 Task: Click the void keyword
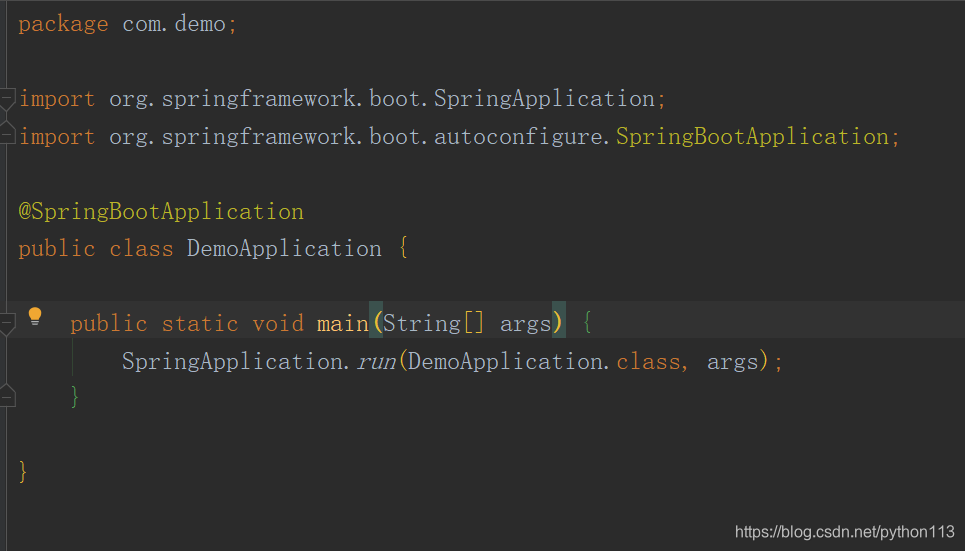coord(278,324)
